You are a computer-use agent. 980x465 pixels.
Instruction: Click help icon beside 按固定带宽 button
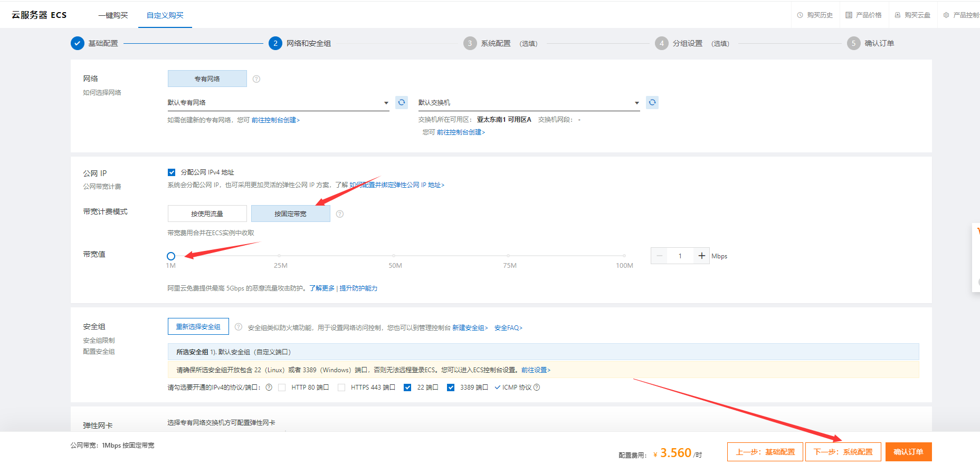[340, 214]
